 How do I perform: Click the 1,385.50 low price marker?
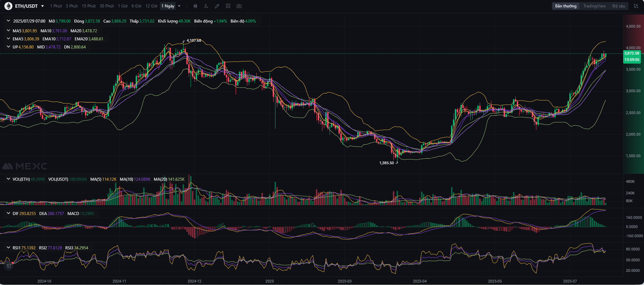(386, 163)
